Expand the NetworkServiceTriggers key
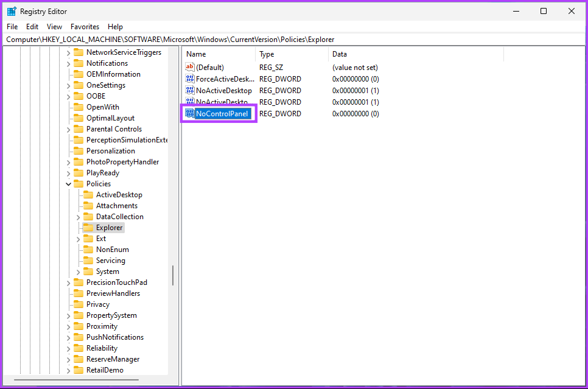588x389 pixels. point(68,53)
